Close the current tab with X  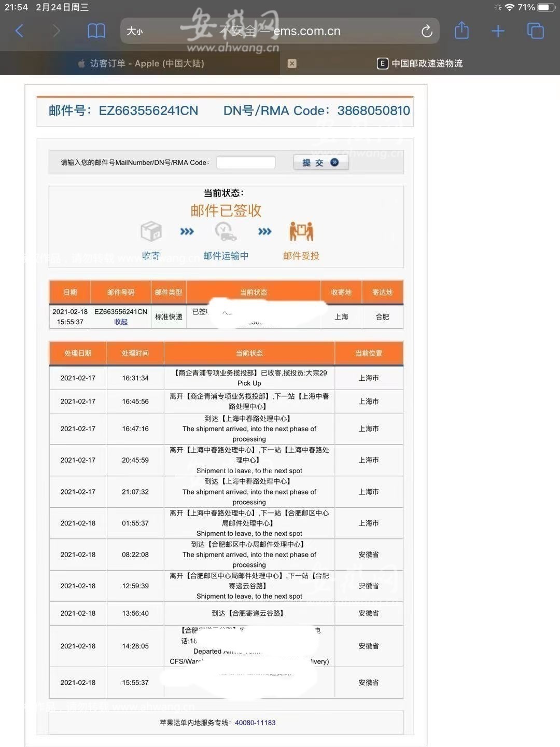pyautogui.click(x=292, y=63)
